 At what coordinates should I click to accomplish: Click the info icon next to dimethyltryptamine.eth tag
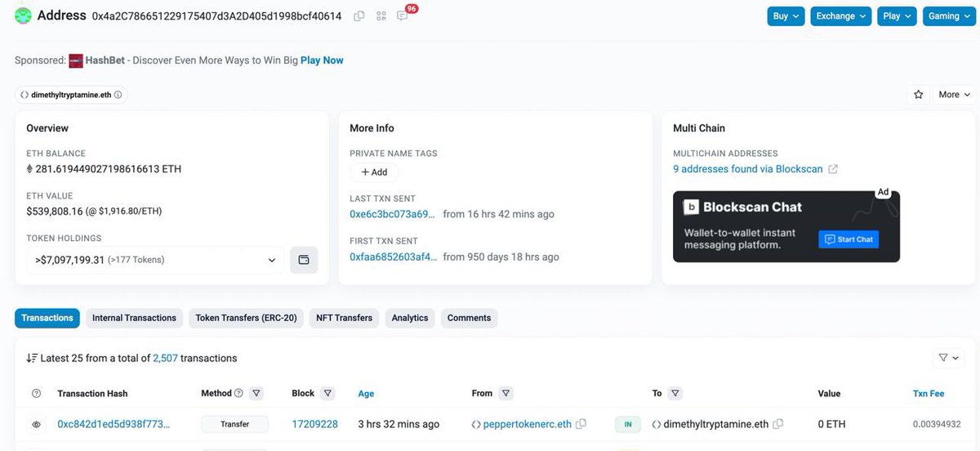[x=118, y=95]
